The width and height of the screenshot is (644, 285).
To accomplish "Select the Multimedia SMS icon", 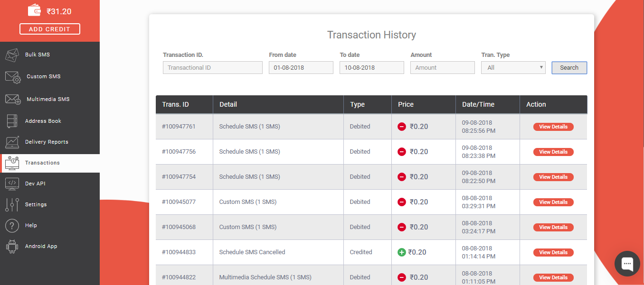I will point(13,100).
